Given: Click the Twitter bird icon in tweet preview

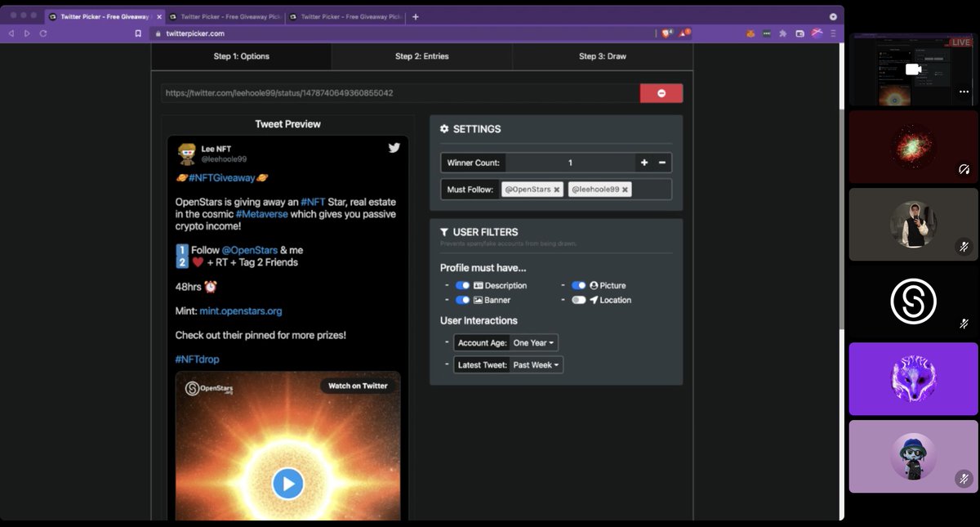Looking at the screenshot, I should pos(394,148).
